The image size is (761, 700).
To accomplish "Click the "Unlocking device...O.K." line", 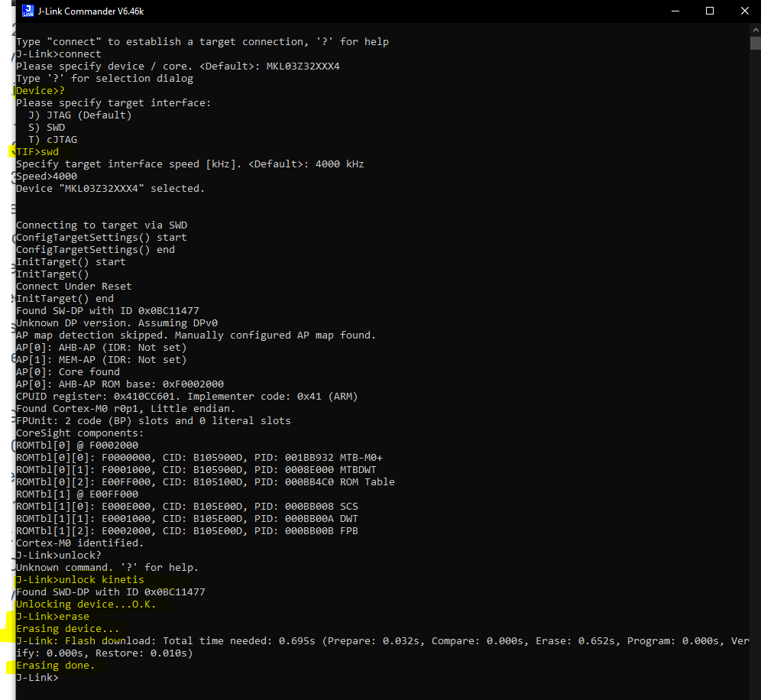I will (x=86, y=604).
